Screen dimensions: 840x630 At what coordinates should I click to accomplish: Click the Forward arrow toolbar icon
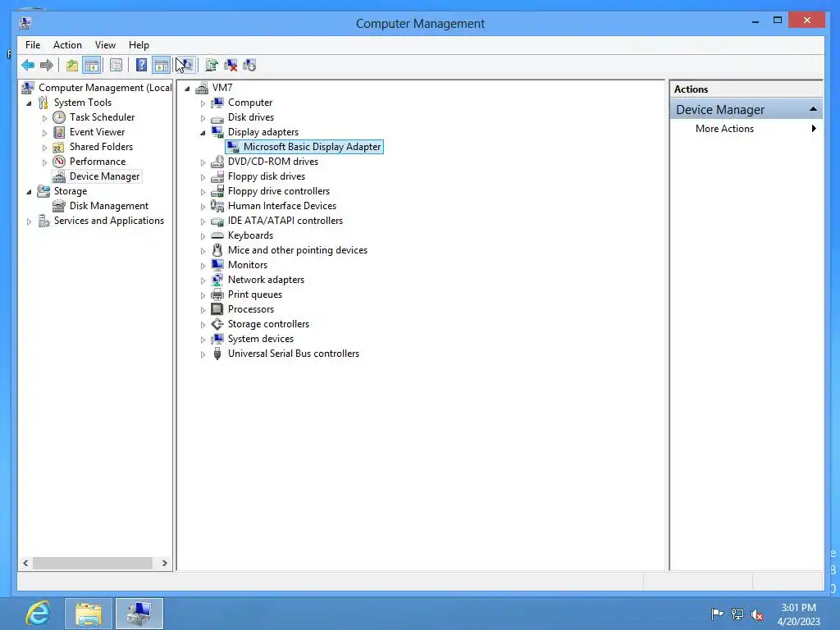coord(47,66)
